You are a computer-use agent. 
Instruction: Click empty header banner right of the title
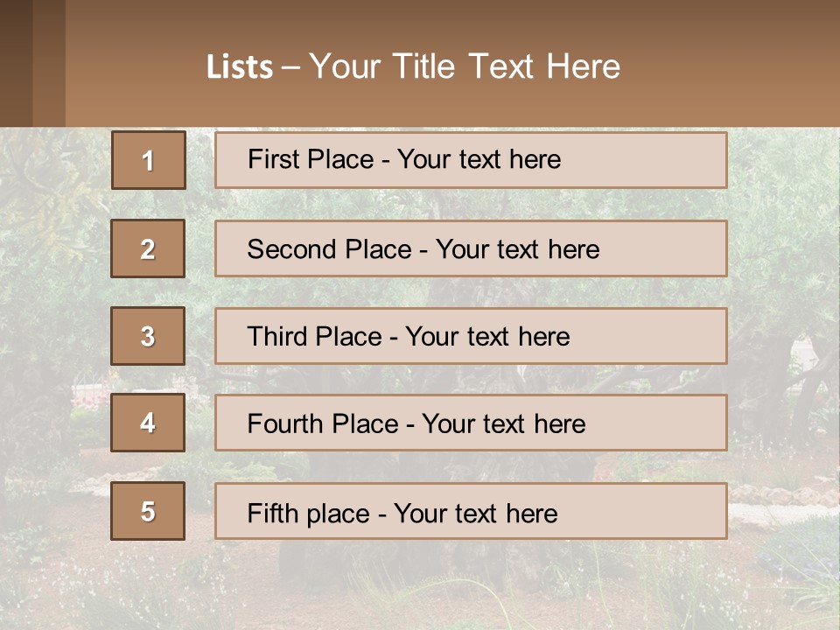735,66
